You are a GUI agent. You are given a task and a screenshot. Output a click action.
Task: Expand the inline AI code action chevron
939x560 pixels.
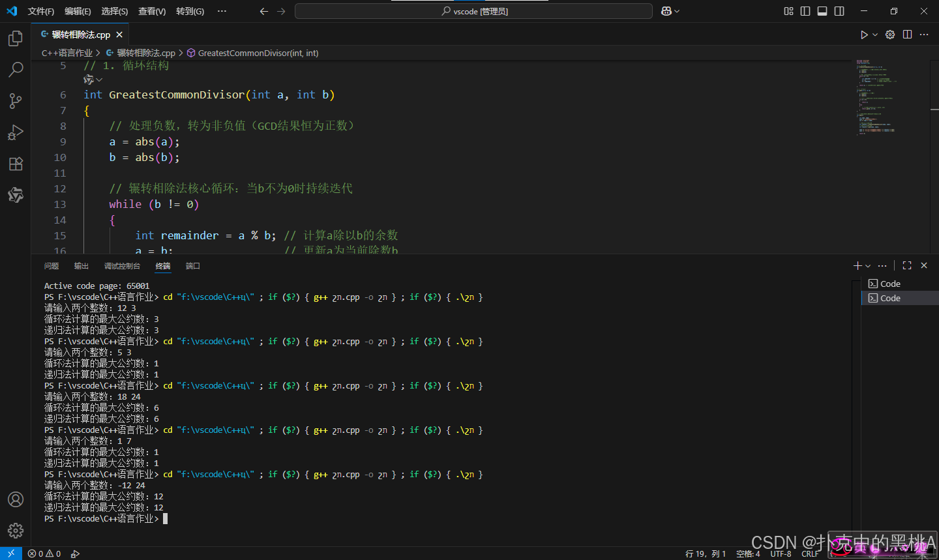click(x=99, y=80)
